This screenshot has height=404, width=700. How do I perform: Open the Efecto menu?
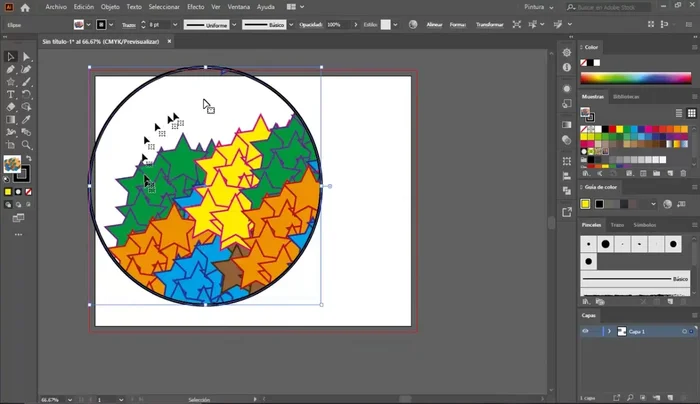[x=195, y=6]
